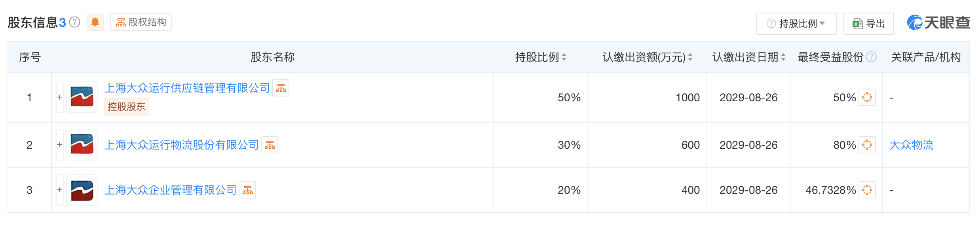Open 上海大众企业管理有限公司 company link

pyautogui.click(x=170, y=190)
